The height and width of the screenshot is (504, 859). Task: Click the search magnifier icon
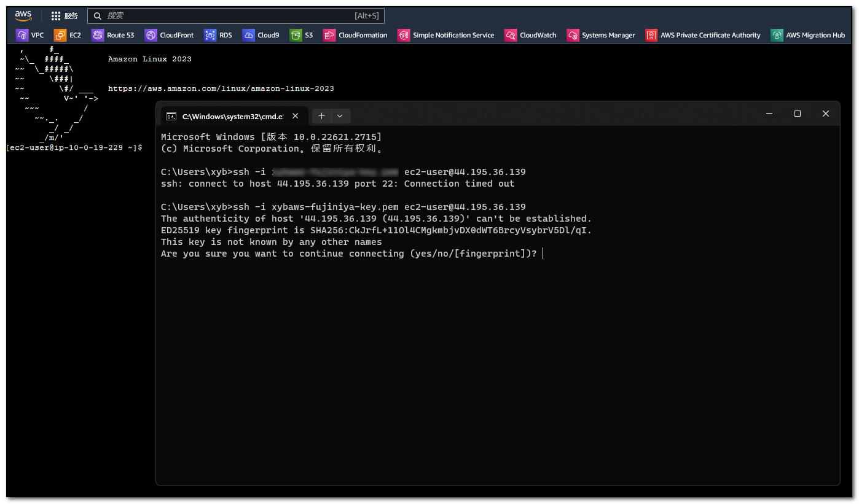tap(98, 16)
